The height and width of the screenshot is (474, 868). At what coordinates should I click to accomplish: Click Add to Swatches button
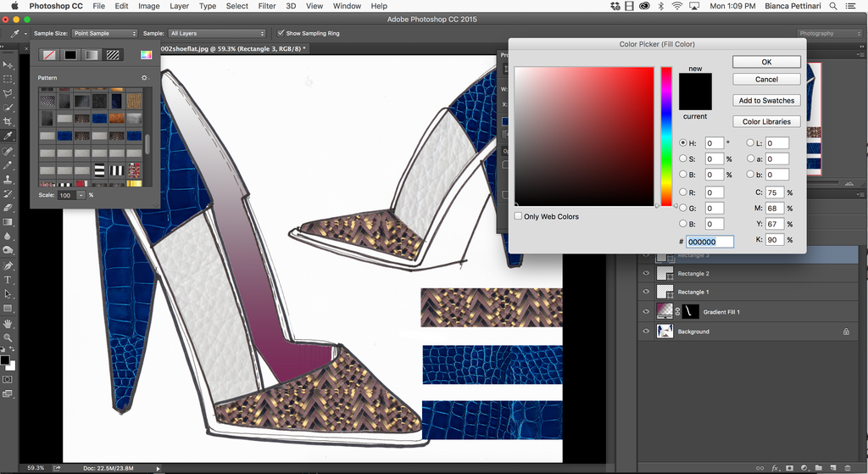[766, 100]
